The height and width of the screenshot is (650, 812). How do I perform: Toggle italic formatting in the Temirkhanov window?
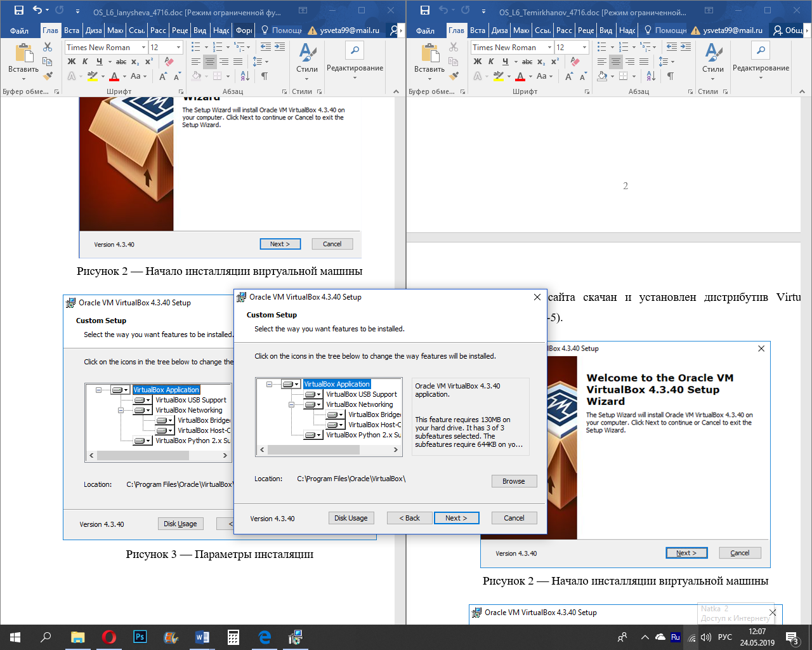point(491,62)
